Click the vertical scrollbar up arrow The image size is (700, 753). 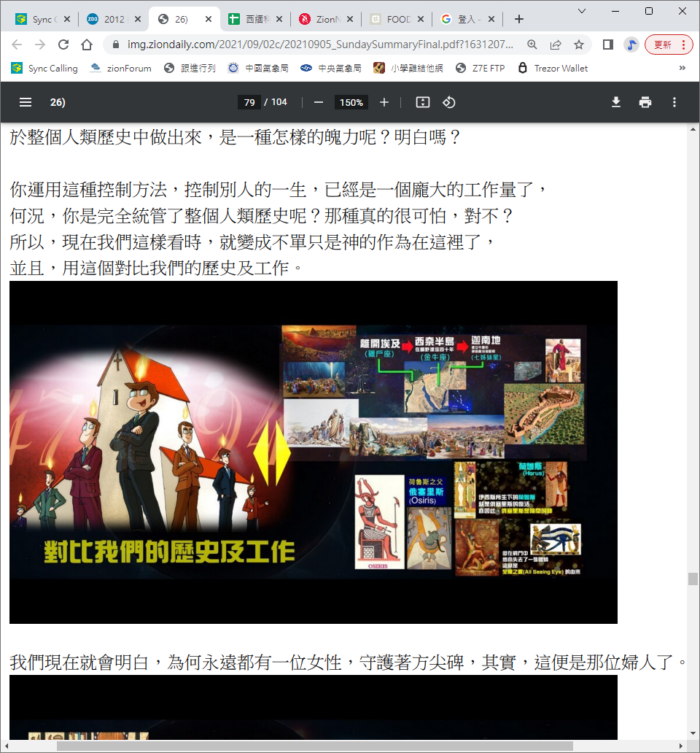(x=693, y=129)
